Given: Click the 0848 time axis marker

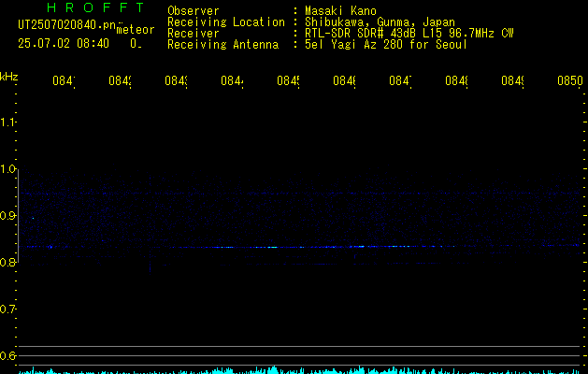Looking at the screenshot, I should 456,81.
